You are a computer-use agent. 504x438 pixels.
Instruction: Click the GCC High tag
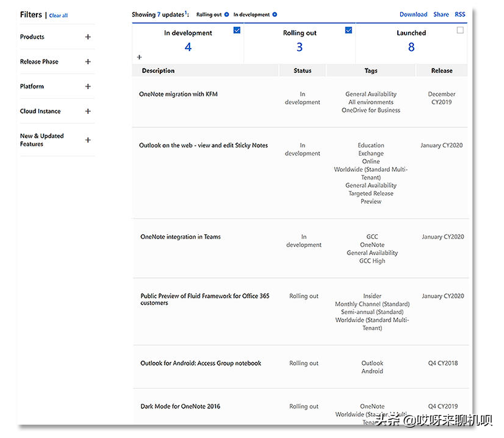click(372, 261)
